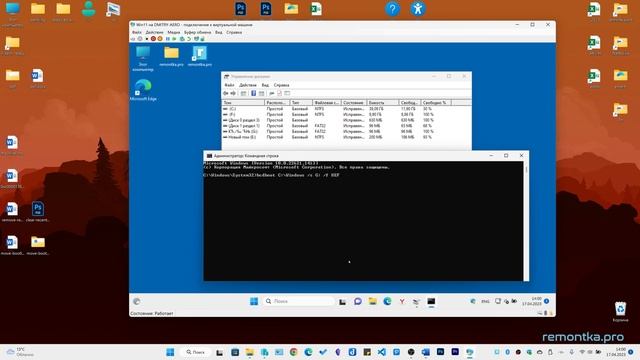Sort by Тип column header
The height and width of the screenshot is (360, 640).
[301, 103]
